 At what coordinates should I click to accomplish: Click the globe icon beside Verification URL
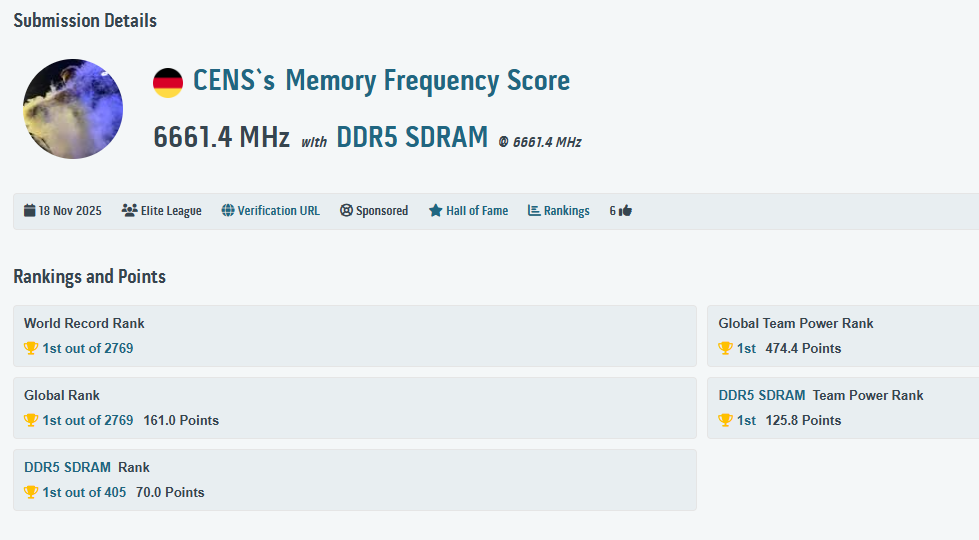pos(228,211)
